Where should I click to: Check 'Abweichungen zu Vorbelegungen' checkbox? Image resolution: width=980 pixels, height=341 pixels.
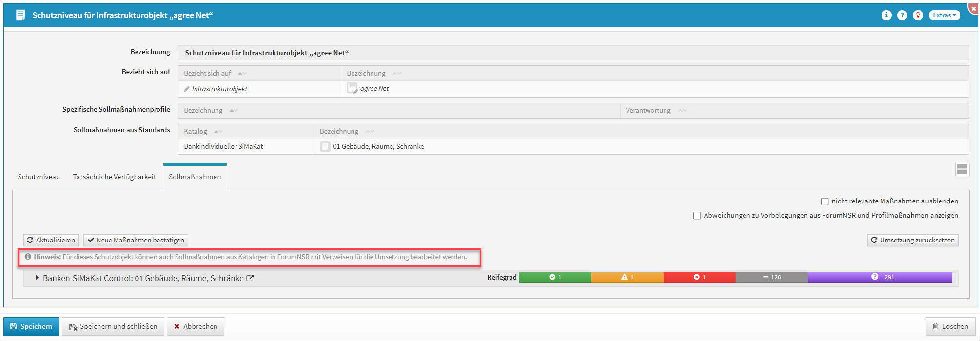[x=697, y=216]
